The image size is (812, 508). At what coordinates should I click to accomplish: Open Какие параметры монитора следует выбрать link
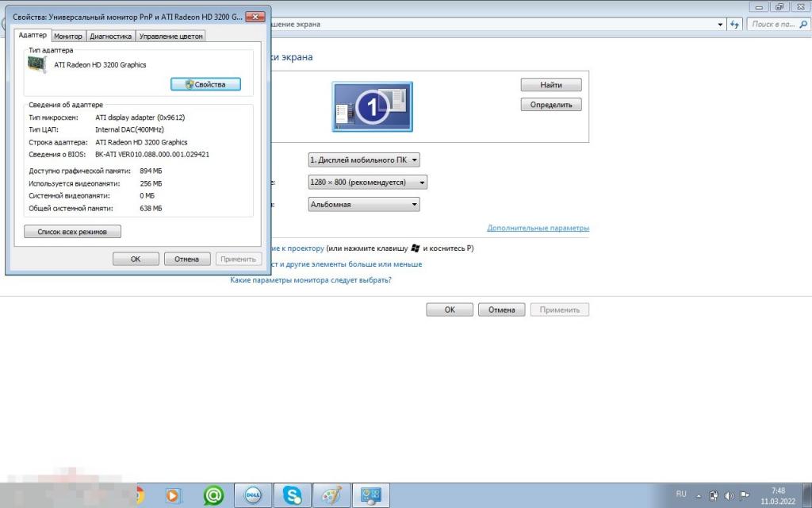point(311,280)
